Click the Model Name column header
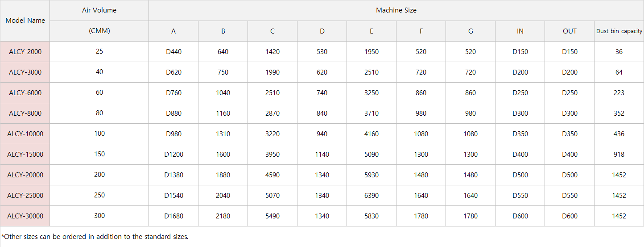This screenshot has width=644, height=247. tap(25, 21)
